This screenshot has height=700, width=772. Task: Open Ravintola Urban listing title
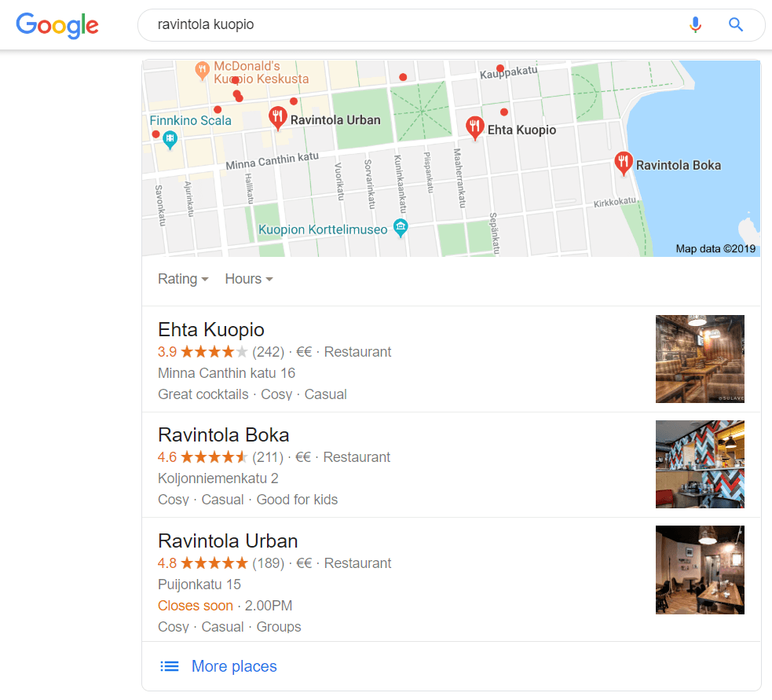pyautogui.click(x=228, y=541)
